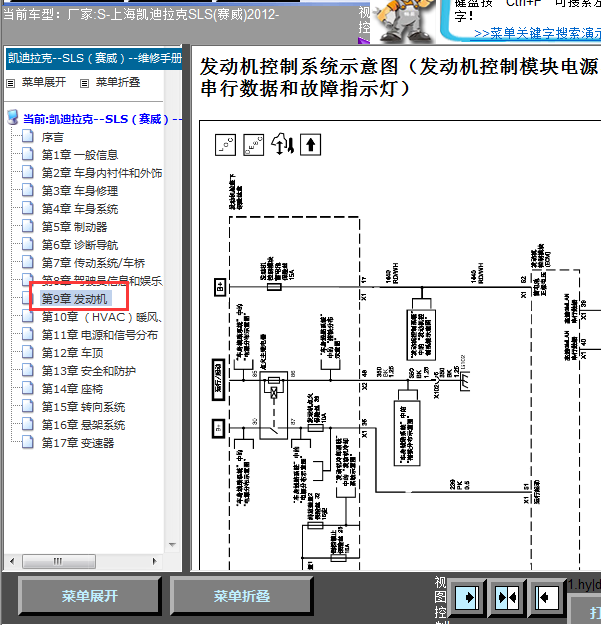
Task: Click the left-arrow view control button
Action: pos(547,597)
